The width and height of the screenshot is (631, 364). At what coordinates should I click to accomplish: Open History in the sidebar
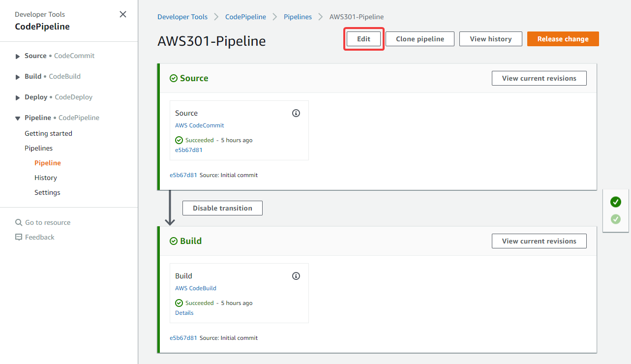[46, 178]
